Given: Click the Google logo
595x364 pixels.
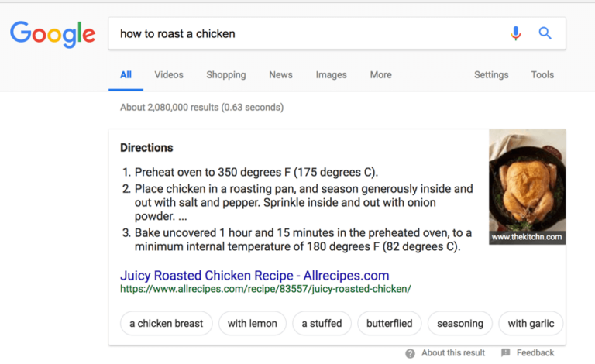Looking at the screenshot, I should tap(53, 33).
